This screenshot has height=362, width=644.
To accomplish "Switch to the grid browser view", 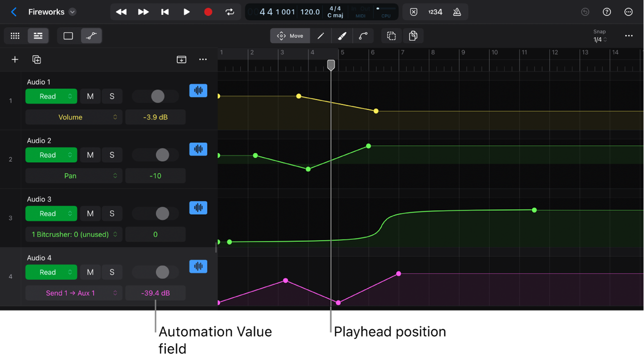I will click(x=15, y=36).
